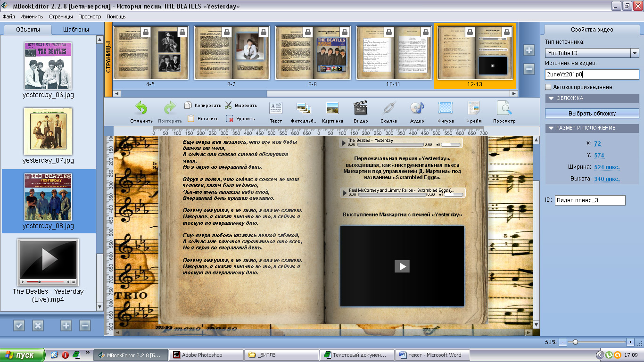Image resolution: width=644 pixels, height=362 pixels.
Task: Insert a Ссылка link object
Action: [x=388, y=112]
